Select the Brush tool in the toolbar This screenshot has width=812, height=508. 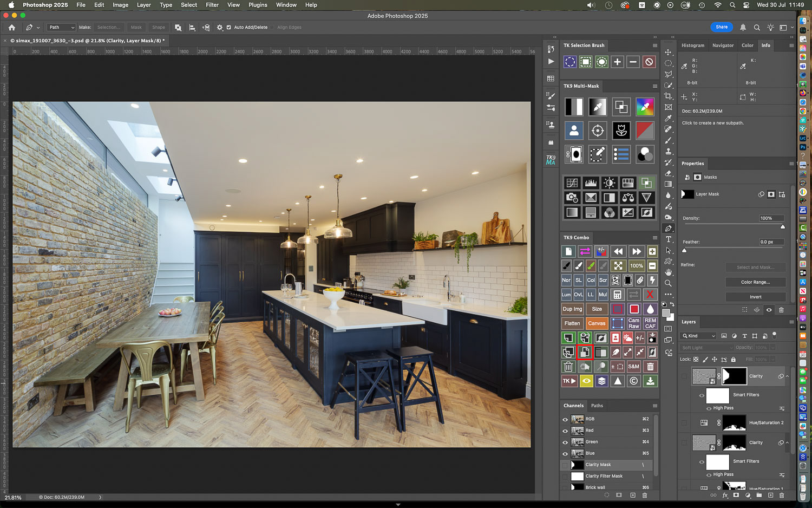coord(669,140)
